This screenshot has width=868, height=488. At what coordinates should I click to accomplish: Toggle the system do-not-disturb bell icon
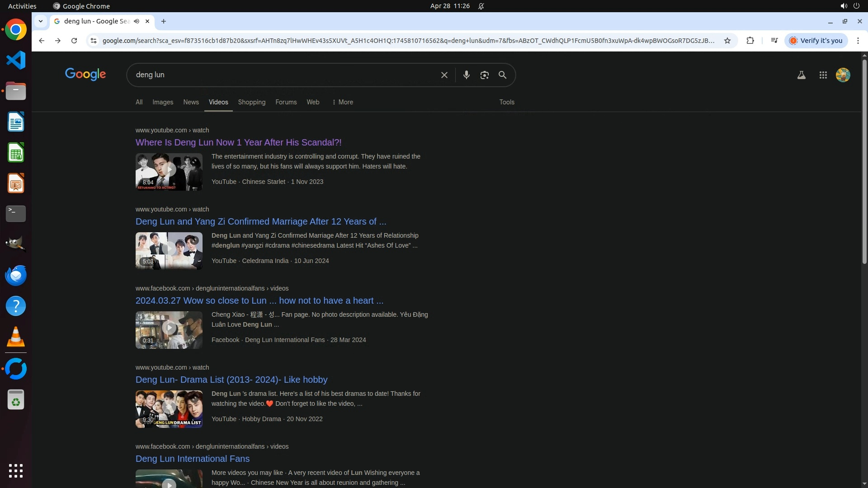(x=481, y=6)
